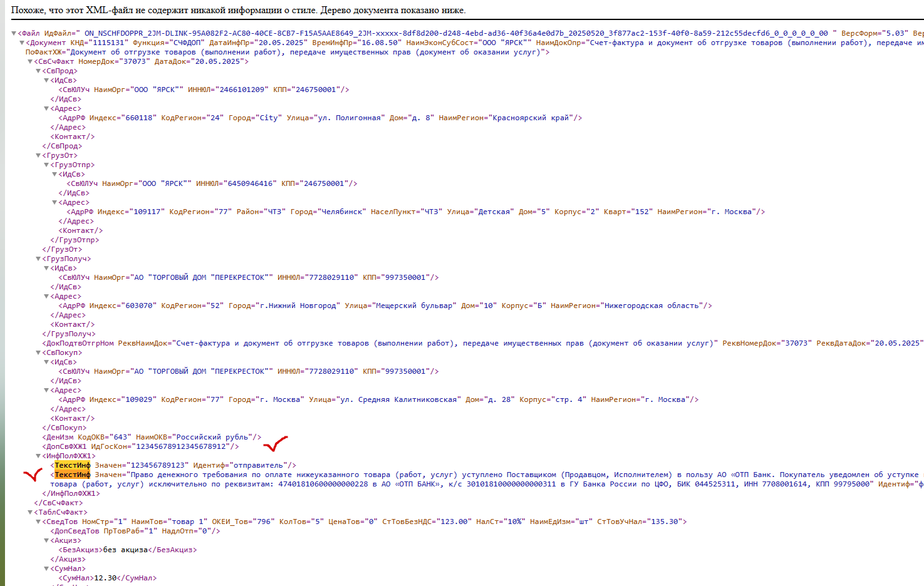
Task: Collapse the ГрузОт node
Action: [x=38, y=155]
